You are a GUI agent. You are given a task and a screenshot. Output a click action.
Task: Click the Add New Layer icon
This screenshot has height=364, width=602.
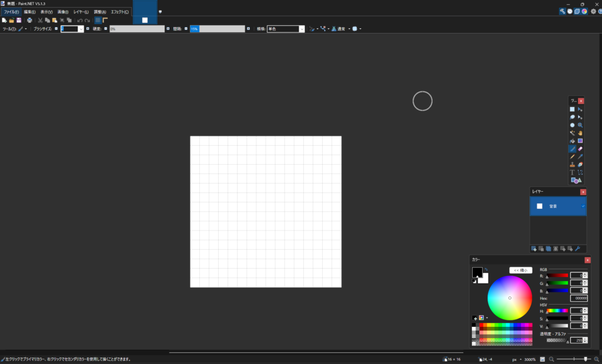click(534, 249)
